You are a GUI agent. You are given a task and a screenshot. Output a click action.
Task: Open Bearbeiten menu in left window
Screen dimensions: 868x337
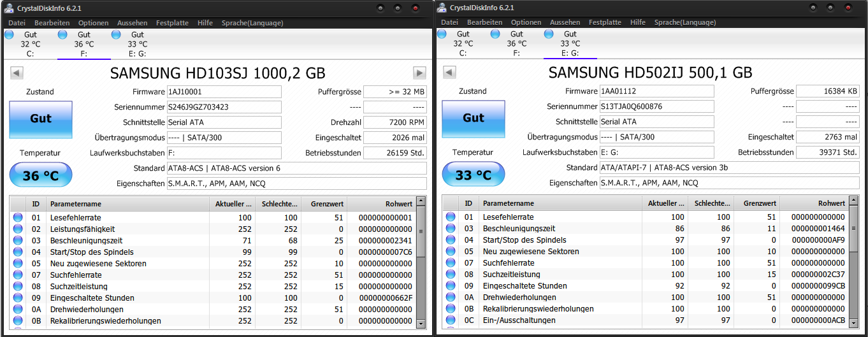point(52,23)
